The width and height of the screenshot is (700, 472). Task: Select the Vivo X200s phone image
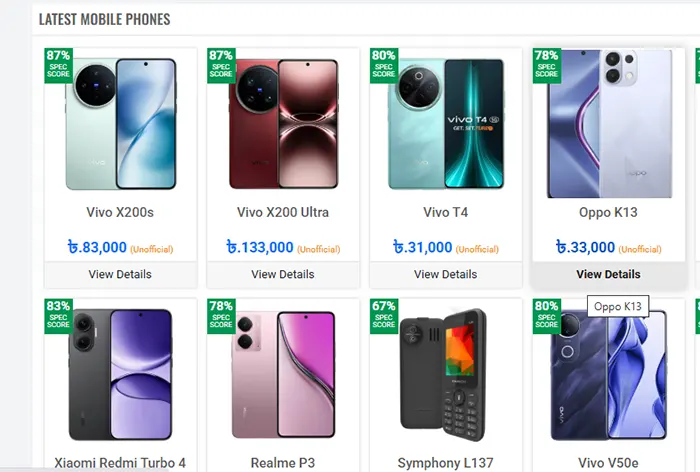[121, 124]
